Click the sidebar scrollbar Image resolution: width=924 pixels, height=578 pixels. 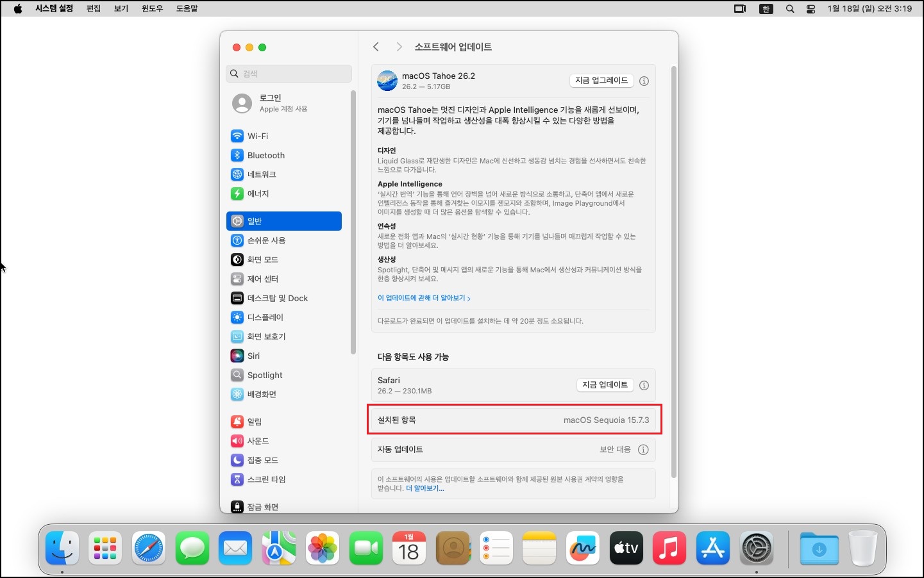[x=353, y=222]
